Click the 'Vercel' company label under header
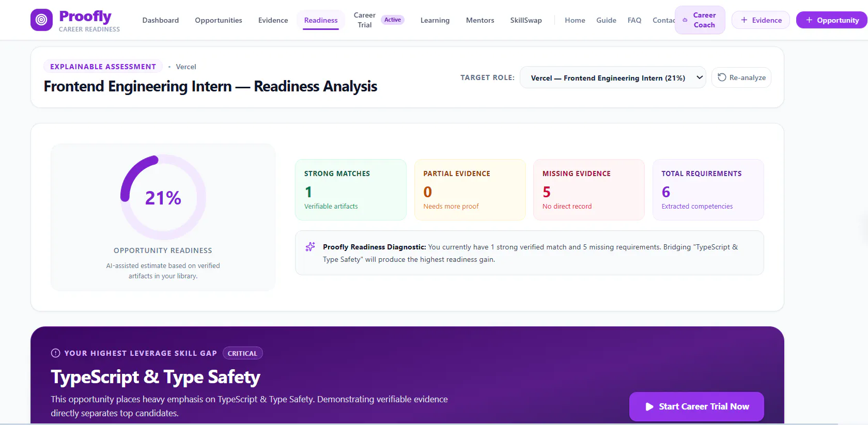The image size is (868, 425). point(186,67)
